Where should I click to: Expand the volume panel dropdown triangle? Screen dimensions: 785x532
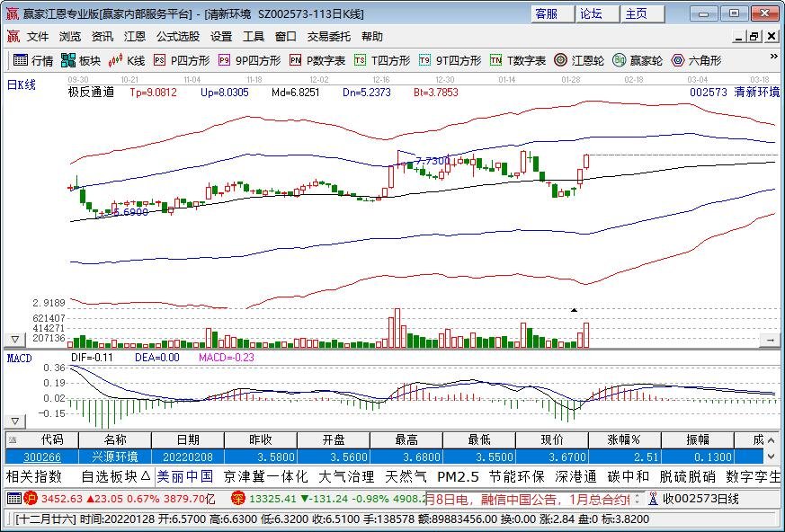(x=15, y=340)
